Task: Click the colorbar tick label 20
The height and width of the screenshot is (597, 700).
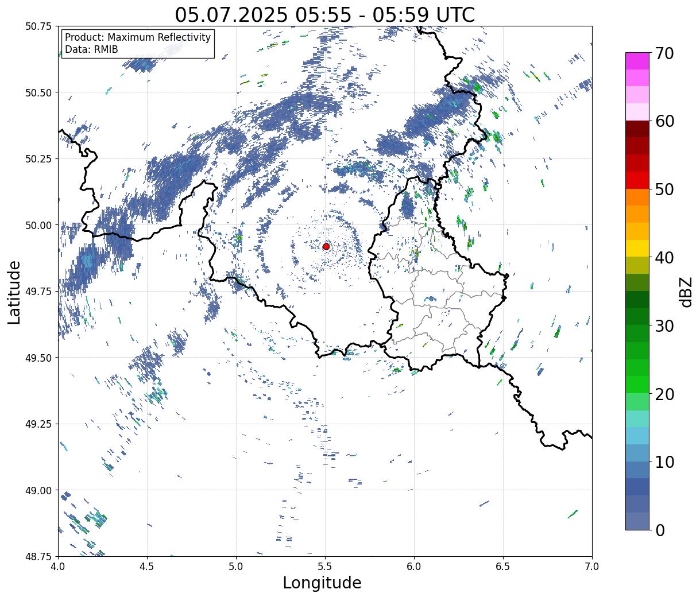Action: click(666, 394)
